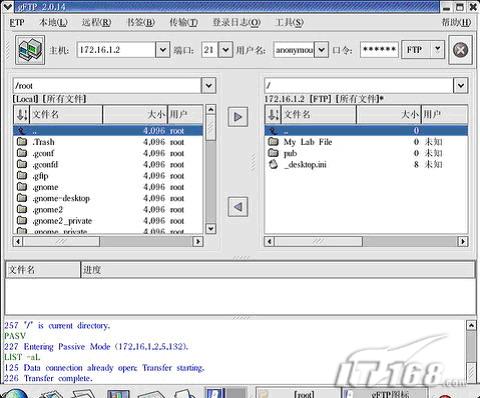The image size is (480, 398).
Task: Click local pane sort direction icon
Action: [x=22, y=115]
